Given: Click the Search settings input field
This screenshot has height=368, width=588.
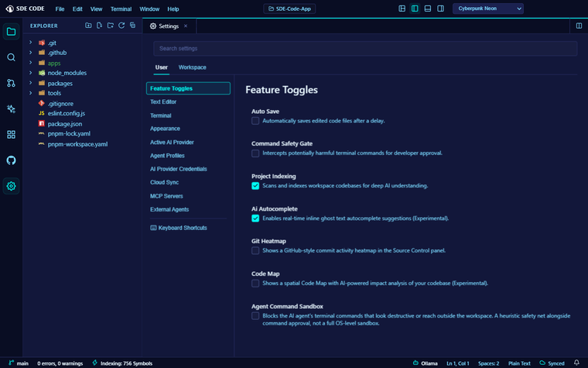Looking at the screenshot, I should click(x=365, y=49).
